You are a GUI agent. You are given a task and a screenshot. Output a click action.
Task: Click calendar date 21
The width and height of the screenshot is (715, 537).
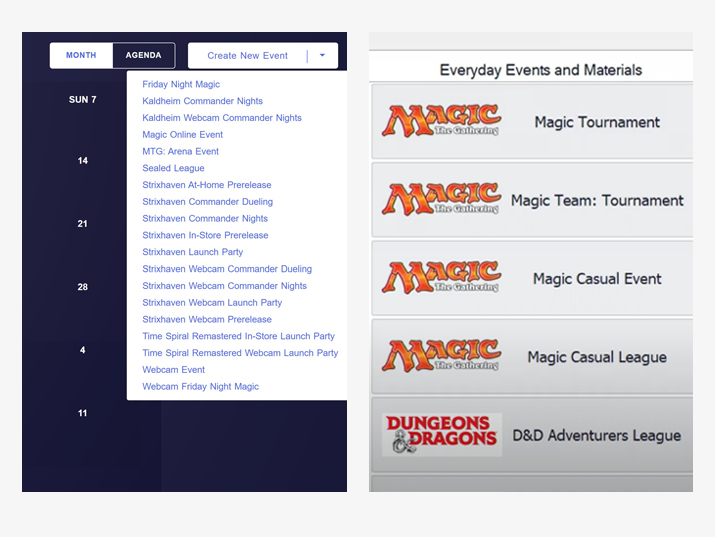(x=83, y=224)
